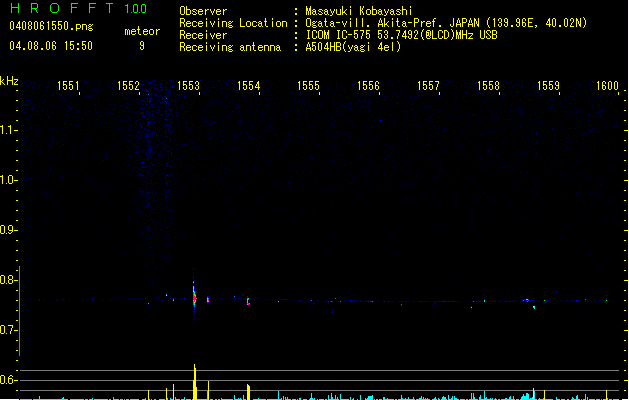
Task: Click the Receiving Location label
Action: tap(233, 23)
